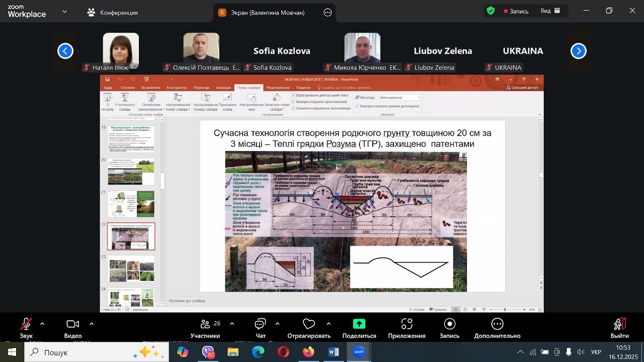This screenshot has width=644, height=362.
Task: Switch to the Конференция tab
Action: (113, 12)
